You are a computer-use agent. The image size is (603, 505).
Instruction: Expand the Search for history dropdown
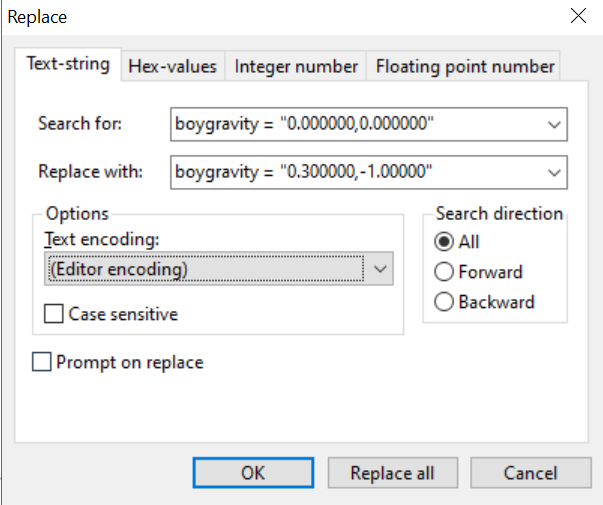(x=554, y=125)
